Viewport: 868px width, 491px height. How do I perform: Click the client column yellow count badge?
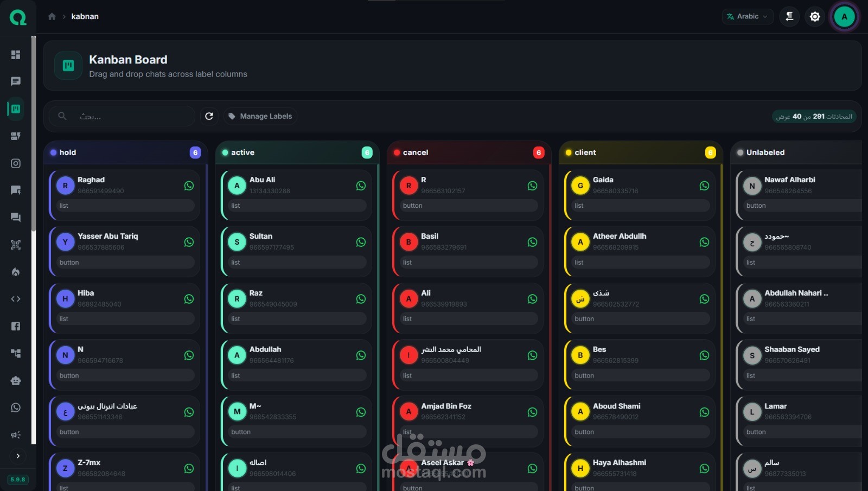(710, 153)
